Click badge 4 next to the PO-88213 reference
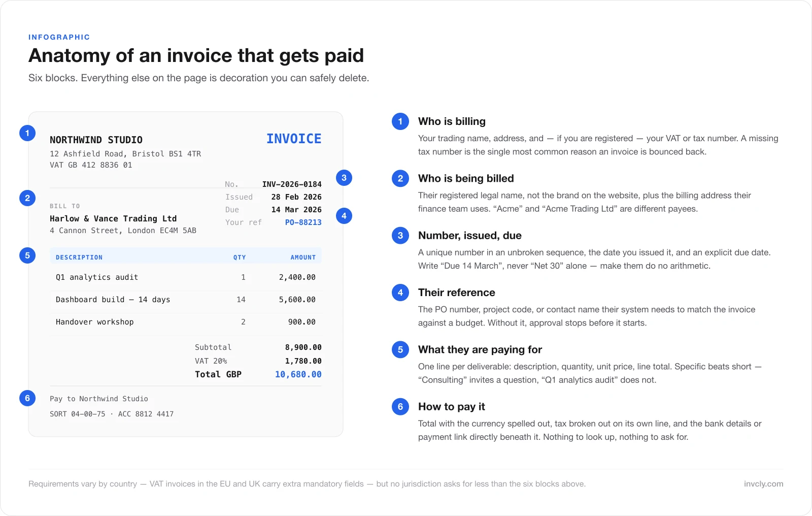The width and height of the screenshot is (812, 516). [x=344, y=216]
